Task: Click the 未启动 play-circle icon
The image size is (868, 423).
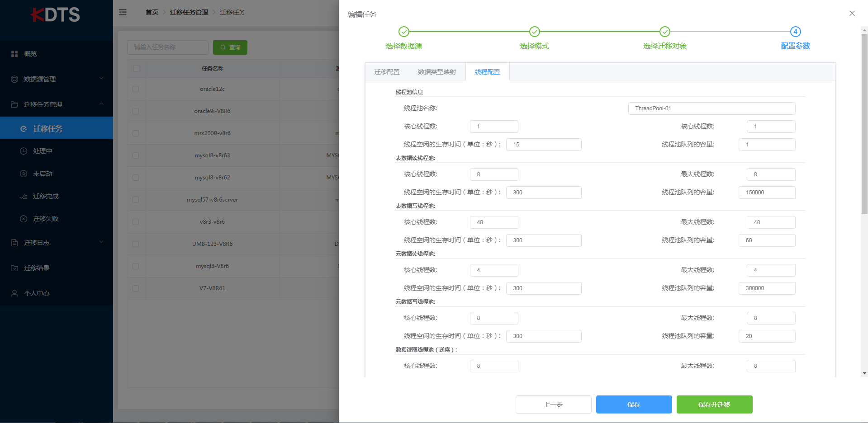Action: click(x=24, y=174)
